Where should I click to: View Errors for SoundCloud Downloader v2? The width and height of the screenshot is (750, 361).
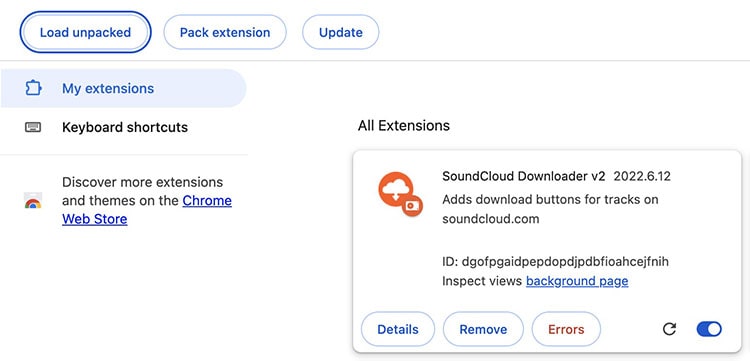tap(566, 329)
